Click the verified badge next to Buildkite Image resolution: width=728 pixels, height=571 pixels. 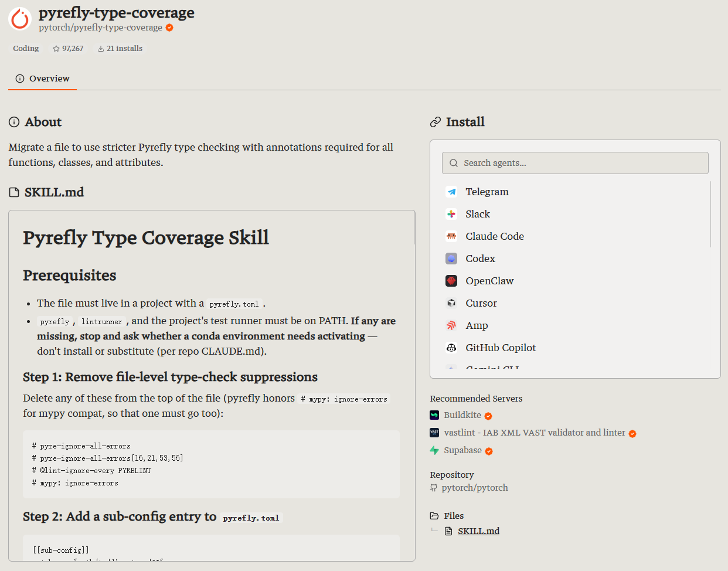point(488,416)
